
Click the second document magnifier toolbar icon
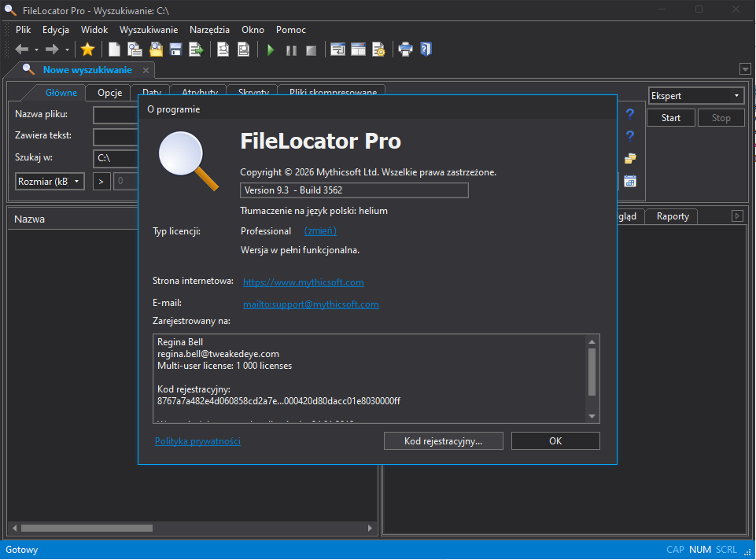pos(244,49)
